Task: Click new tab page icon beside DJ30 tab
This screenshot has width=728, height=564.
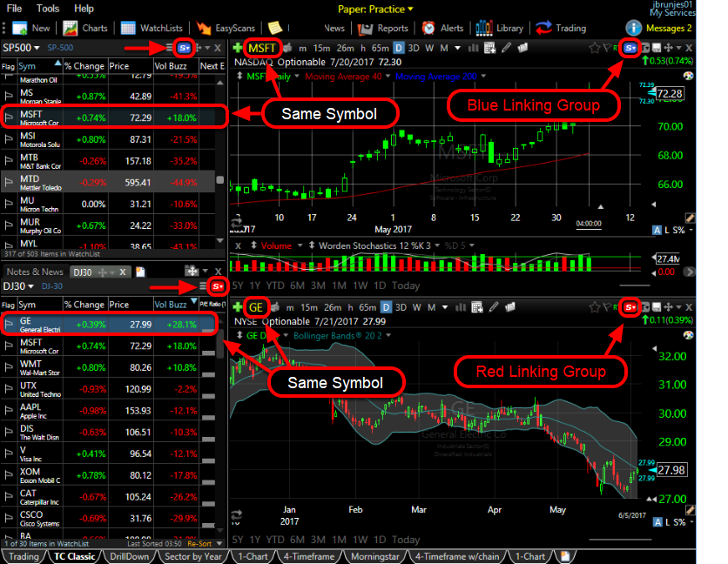Action: tap(139, 272)
